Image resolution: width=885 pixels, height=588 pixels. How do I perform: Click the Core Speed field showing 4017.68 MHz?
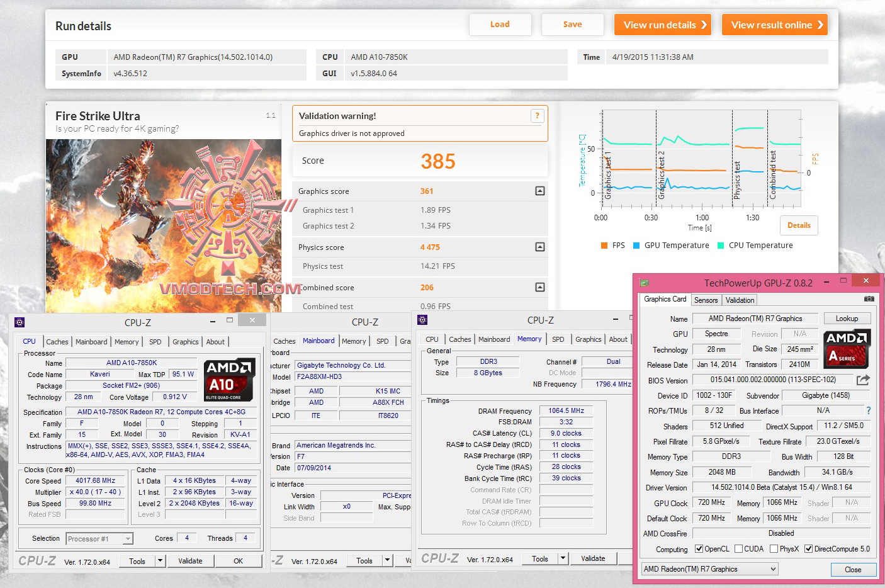(x=95, y=480)
